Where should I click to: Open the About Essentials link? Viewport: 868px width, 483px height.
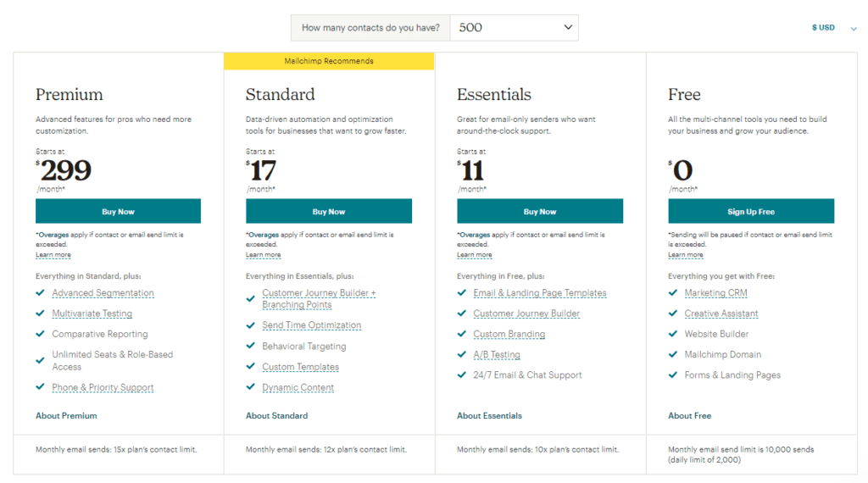[x=489, y=415]
